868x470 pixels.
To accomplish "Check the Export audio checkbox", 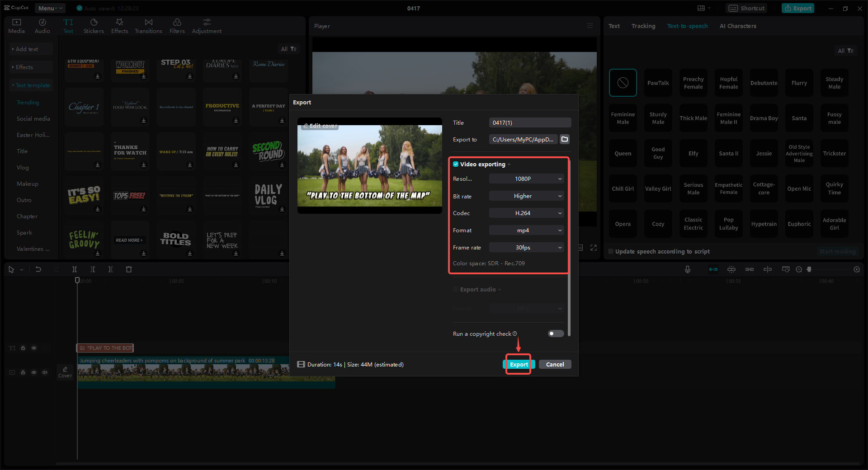I will tap(456, 289).
